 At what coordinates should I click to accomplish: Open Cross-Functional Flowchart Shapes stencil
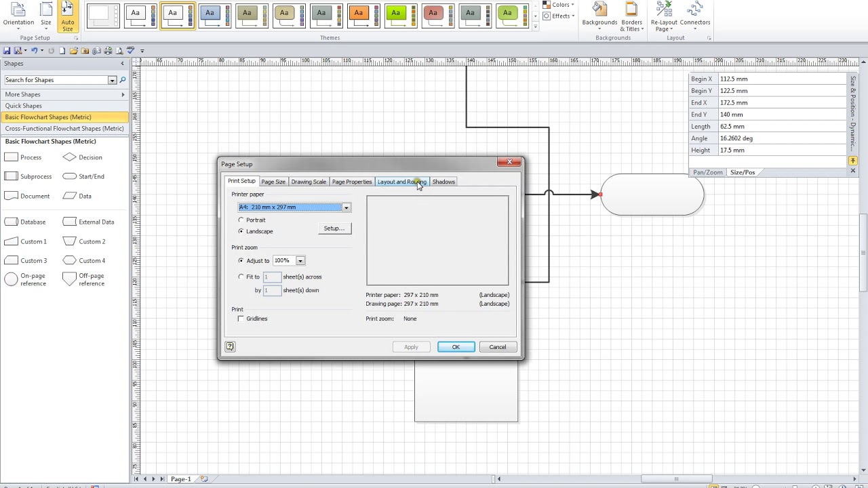pyautogui.click(x=64, y=128)
